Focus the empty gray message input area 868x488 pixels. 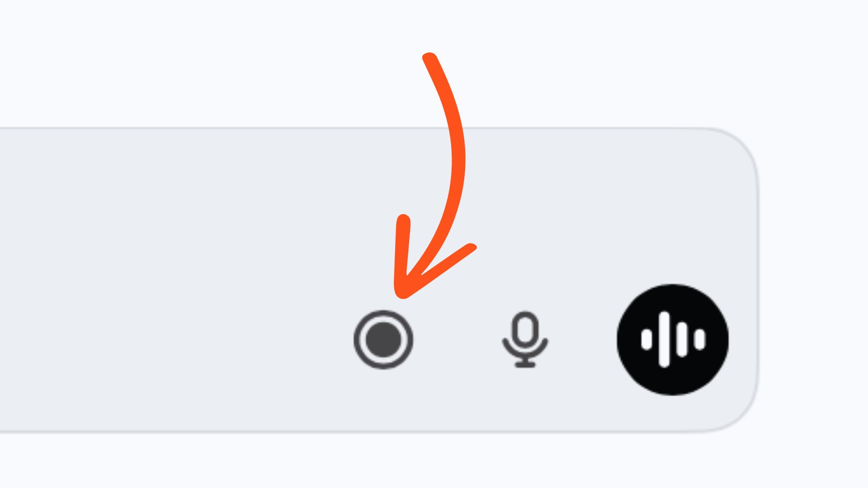(x=172, y=280)
